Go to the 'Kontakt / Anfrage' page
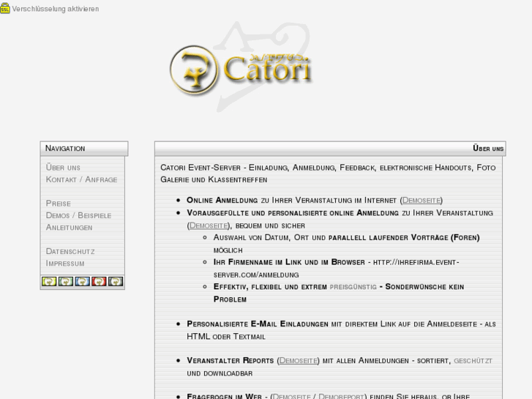532x399 pixels. pos(82,179)
